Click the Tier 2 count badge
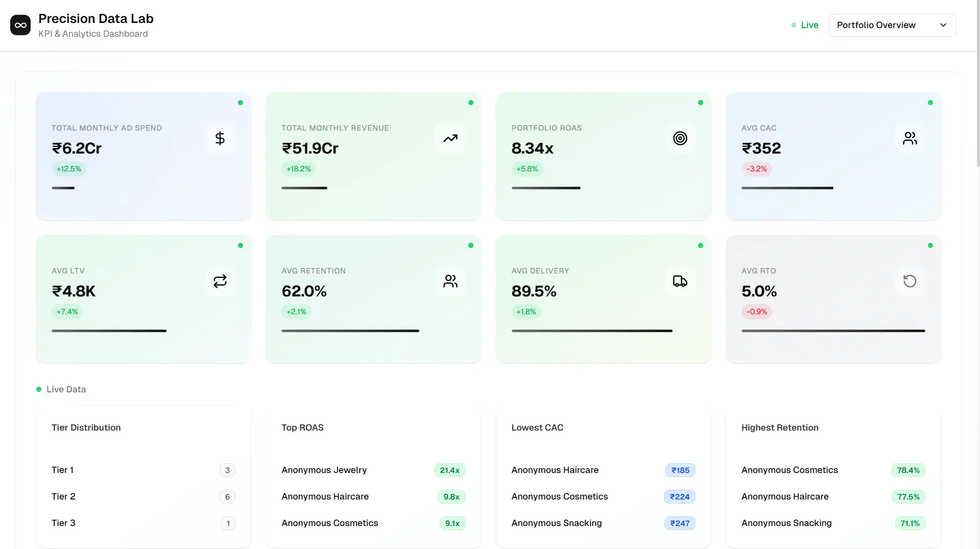Viewport: 980px width, 549px height. 227,496
